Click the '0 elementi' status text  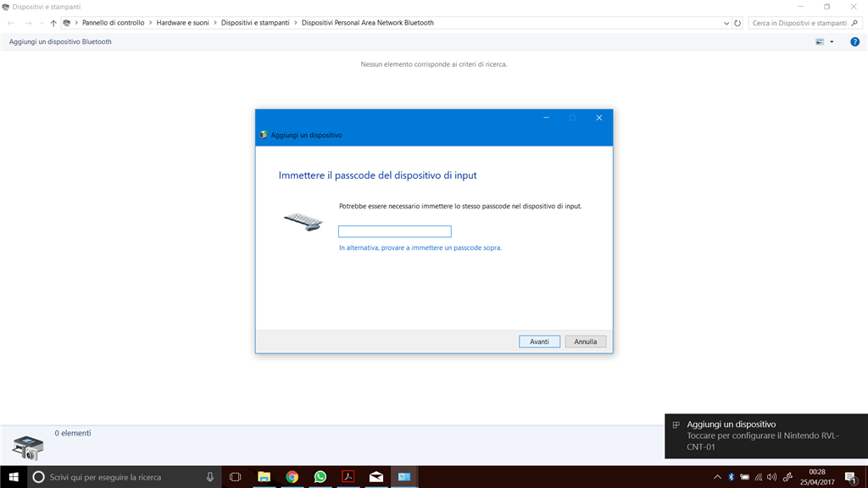click(x=73, y=433)
